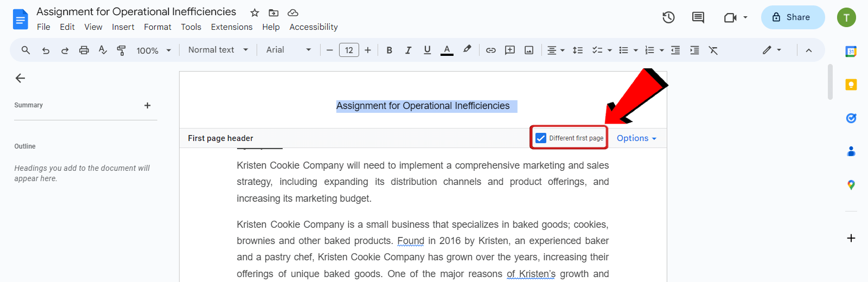Image resolution: width=868 pixels, height=282 pixels.
Task: Toggle underline formatting
Action: tap(427, 50)
